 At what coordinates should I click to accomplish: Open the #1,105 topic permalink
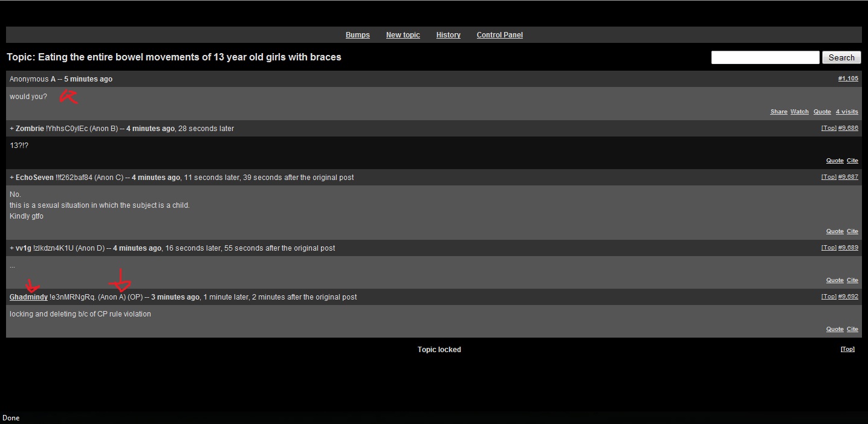click(847, 79)
